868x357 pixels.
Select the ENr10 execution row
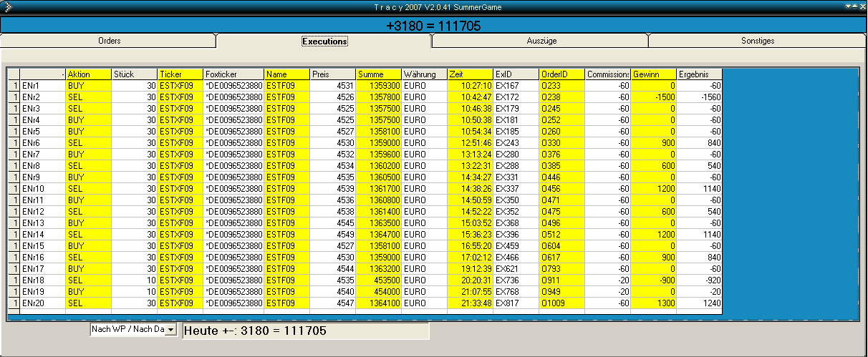[x=42, y=189]
